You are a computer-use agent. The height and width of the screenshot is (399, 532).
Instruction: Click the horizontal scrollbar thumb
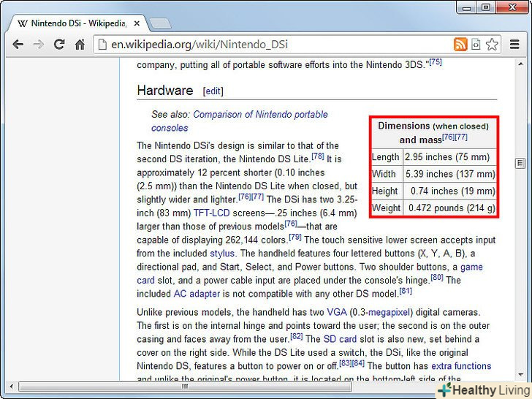click(185, 386)
